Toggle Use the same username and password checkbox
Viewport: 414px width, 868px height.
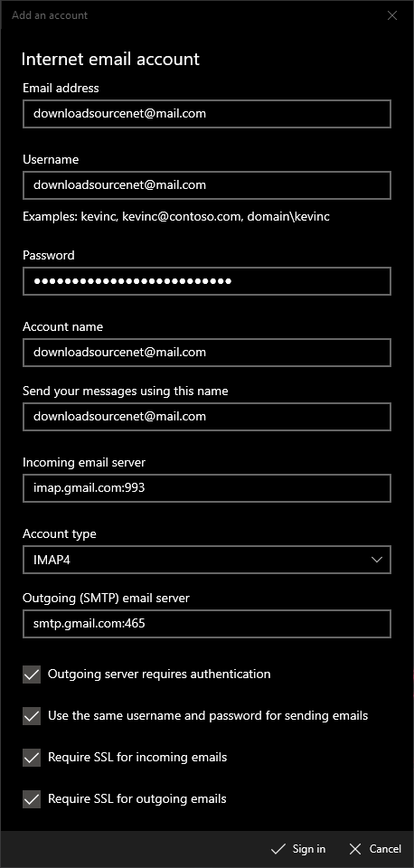[x=32, y=716]
